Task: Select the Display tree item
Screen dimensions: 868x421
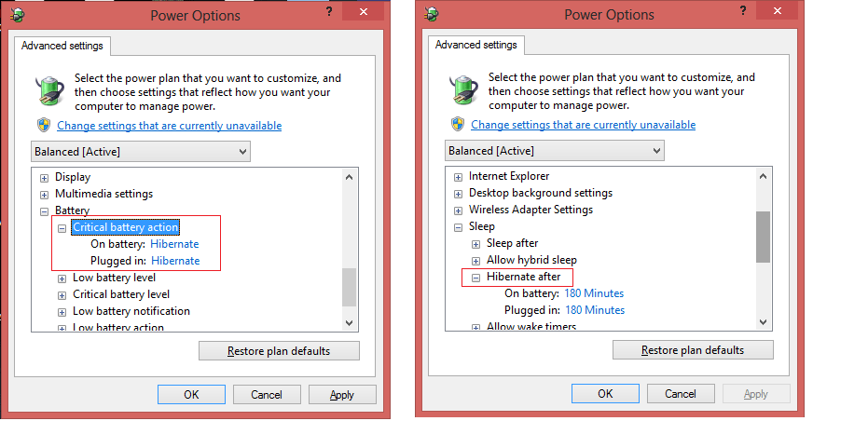Action: coord(73,178)
